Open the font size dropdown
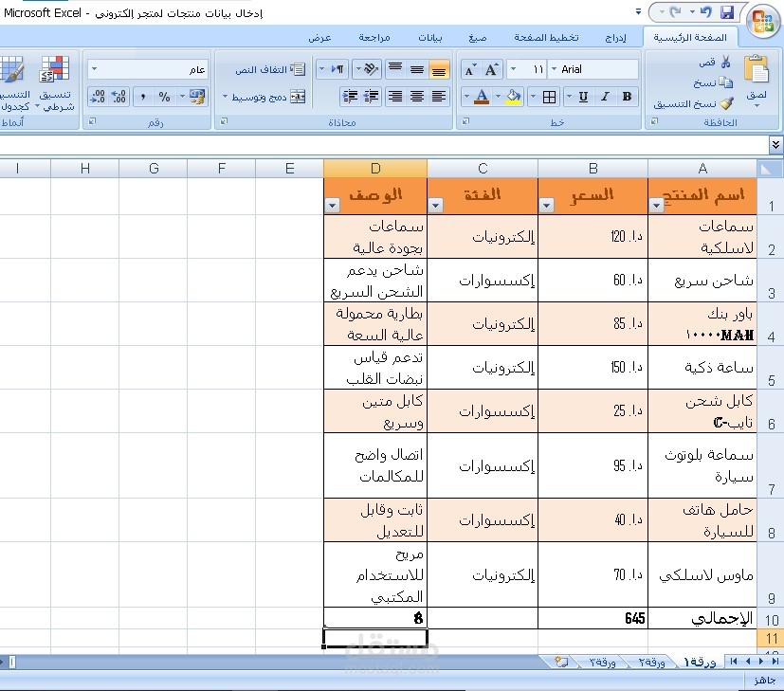 (513, 69)
